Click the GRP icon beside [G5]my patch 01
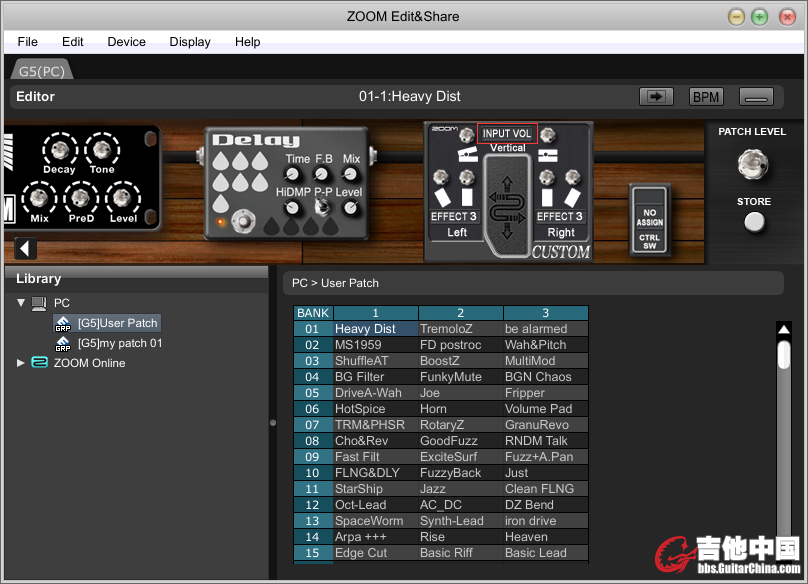The height and width of the screenshot is (584, 808). click(x=63, y=344)
